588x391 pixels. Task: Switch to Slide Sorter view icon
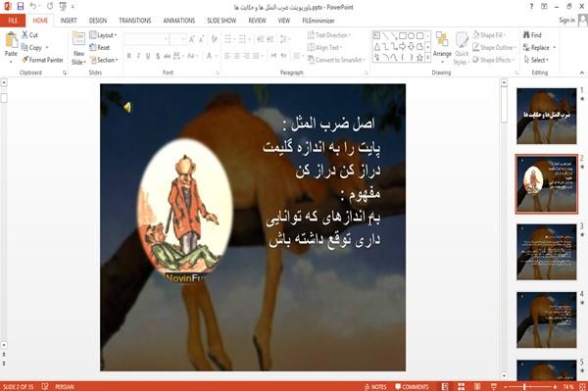click(462, 387)
